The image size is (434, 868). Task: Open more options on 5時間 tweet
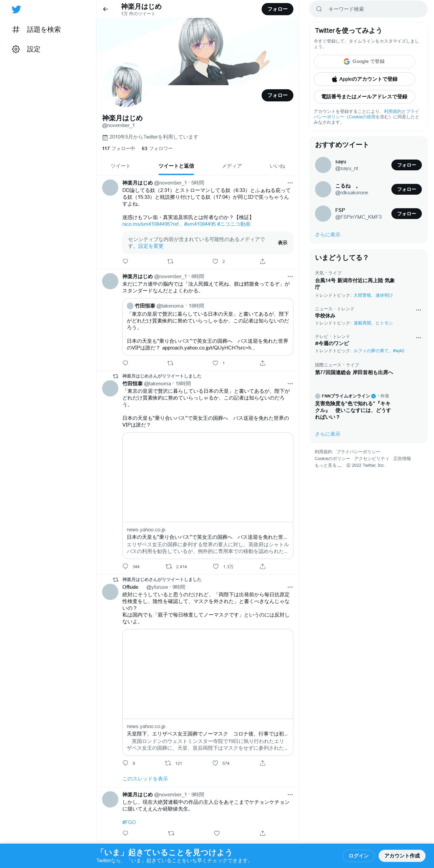coord(290,183)
